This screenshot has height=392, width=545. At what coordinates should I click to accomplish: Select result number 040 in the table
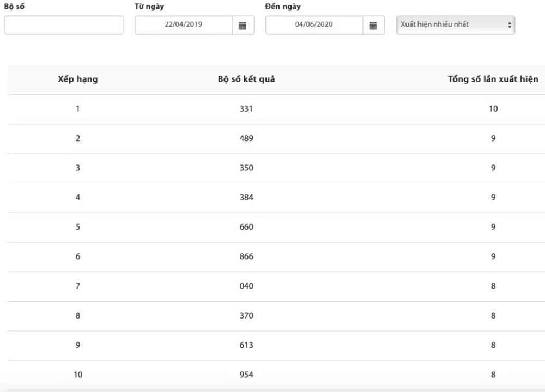point(246,286)
